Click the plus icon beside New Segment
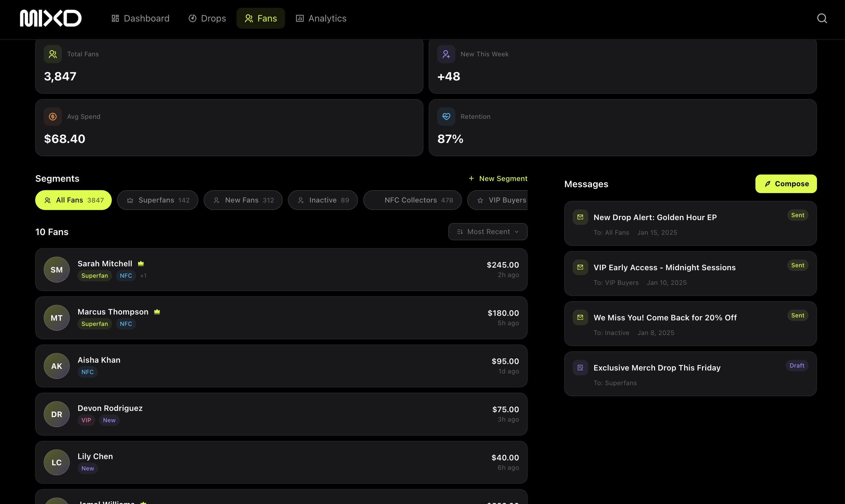The image size is (845, 504). click(x=471, y=178)
